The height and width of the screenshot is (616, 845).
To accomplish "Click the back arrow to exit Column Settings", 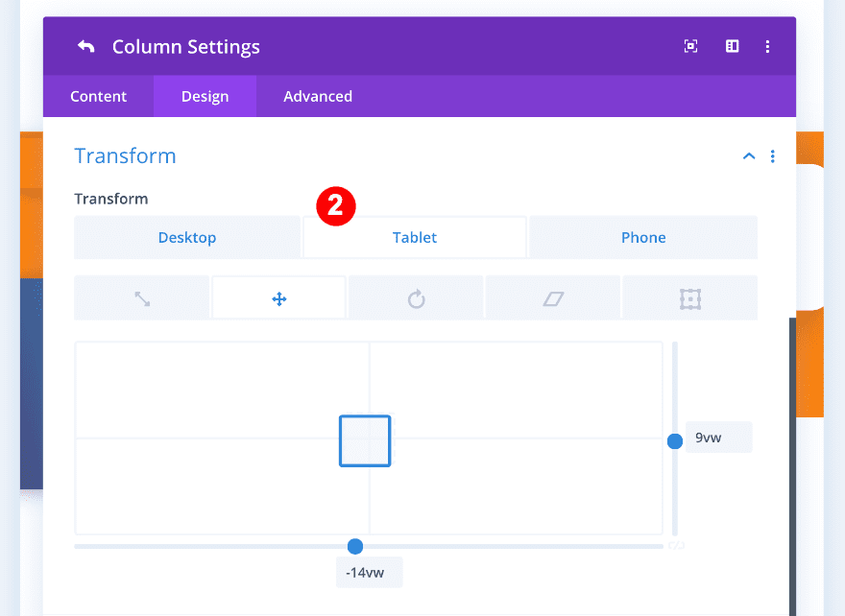I will click(x=85, y=45).
